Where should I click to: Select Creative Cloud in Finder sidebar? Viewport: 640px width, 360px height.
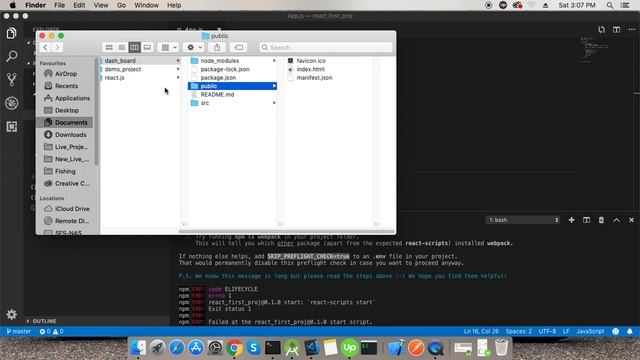72,184
